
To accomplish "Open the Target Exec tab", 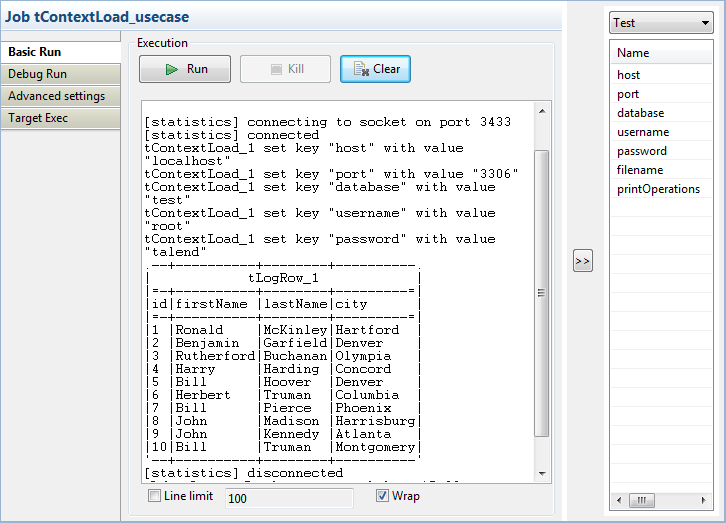I will coord(61,118).
